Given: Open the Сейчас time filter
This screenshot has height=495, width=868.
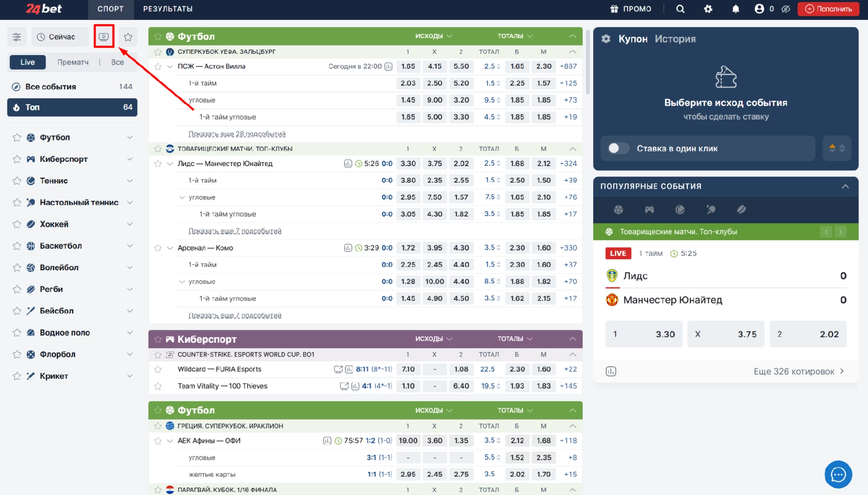Looking at the screenshot, I should click(60, 37).
